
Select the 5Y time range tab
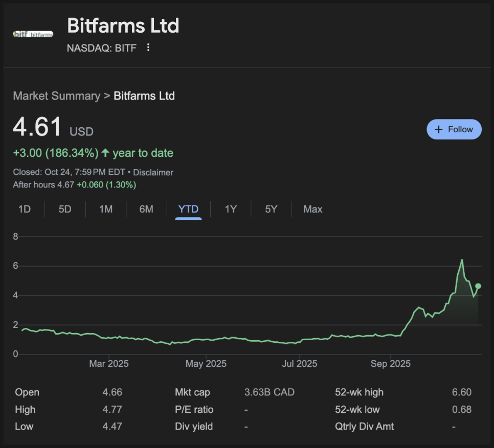pyautogui.click(x=271, y=209)
